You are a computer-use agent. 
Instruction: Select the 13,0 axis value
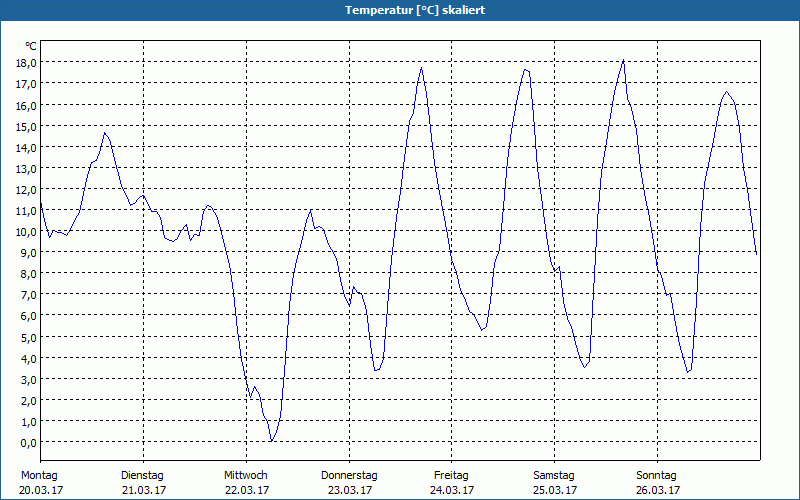click(28, 169)
